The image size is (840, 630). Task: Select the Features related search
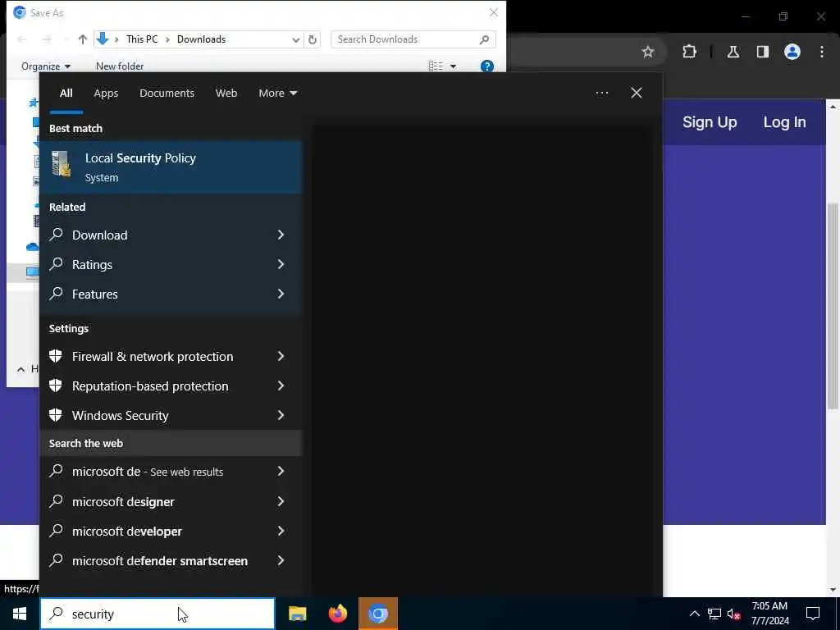pyautogui.click(x=171, y=294)
